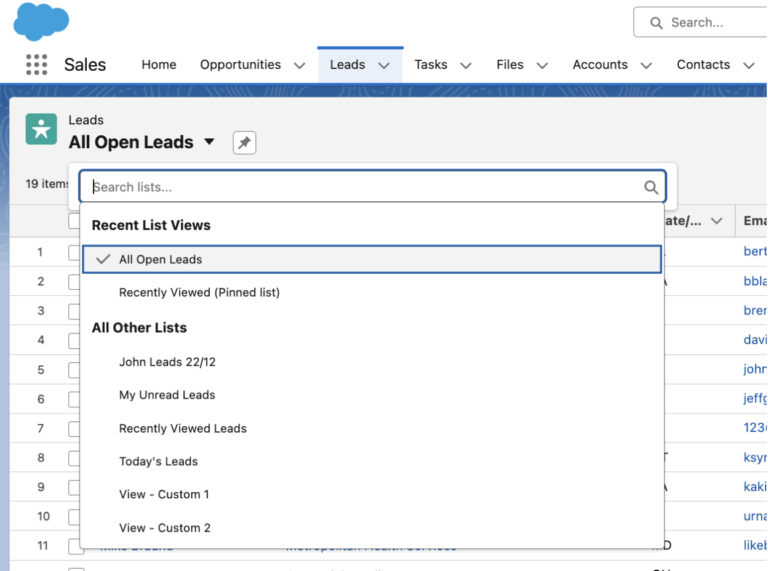The height and width of the screenshot is (571, 768).
Task: Switch to the Accounts tab
Action: (x=600, y=65)
